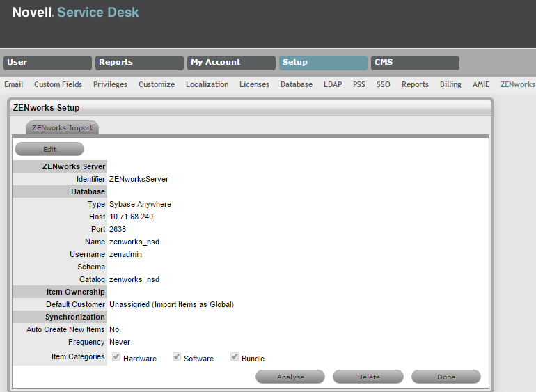Open the Localization submenu item
The width and height of the screenshot is (536, 392).
207,84
